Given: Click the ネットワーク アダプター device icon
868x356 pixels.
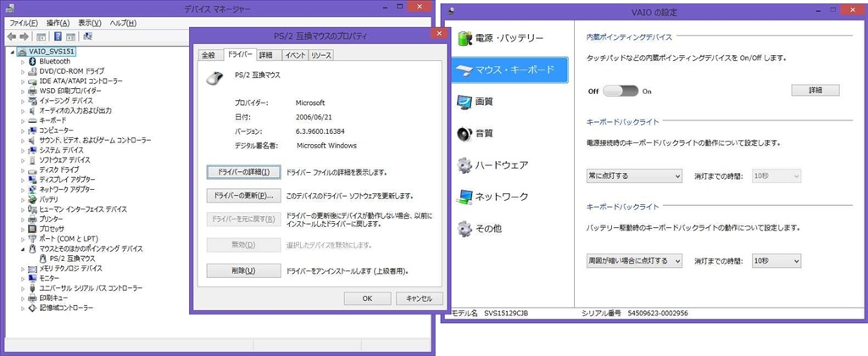Looking at the screenshot, I should 33,189.
